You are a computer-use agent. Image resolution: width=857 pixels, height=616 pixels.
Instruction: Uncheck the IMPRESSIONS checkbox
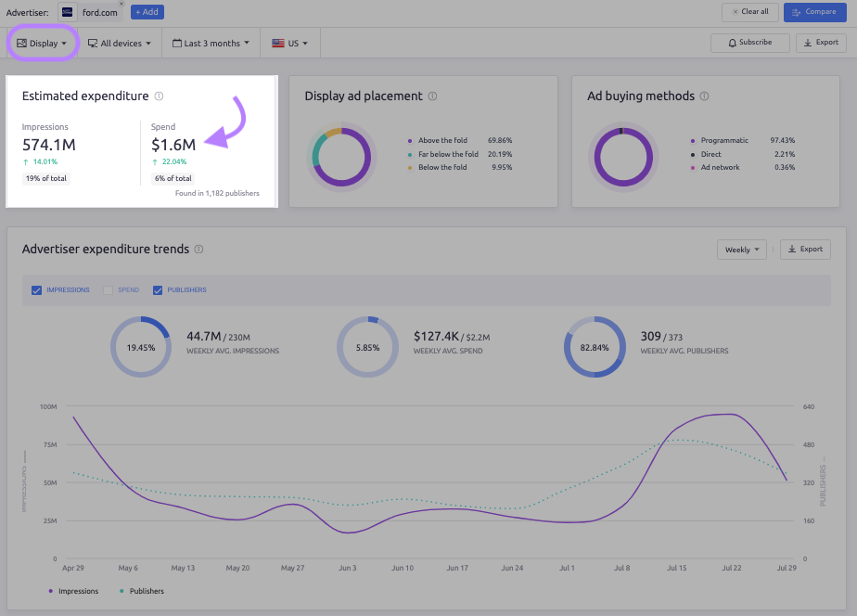click(35, 290)
